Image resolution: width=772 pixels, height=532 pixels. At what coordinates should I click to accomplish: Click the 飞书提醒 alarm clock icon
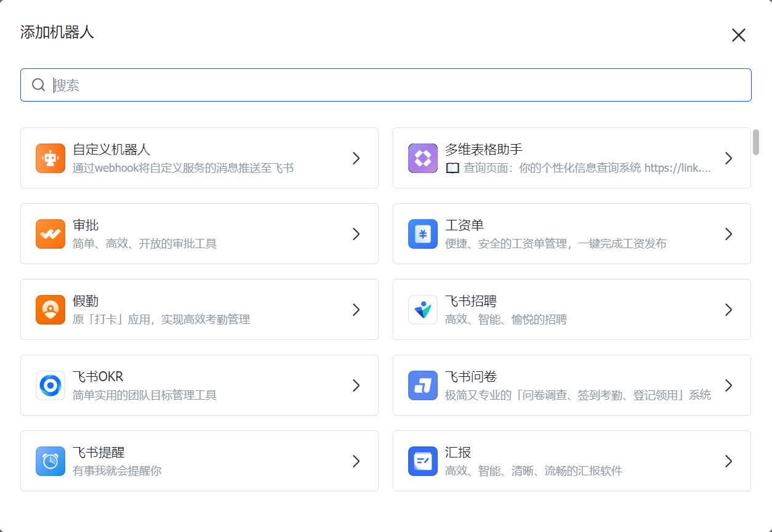(50, 461)
